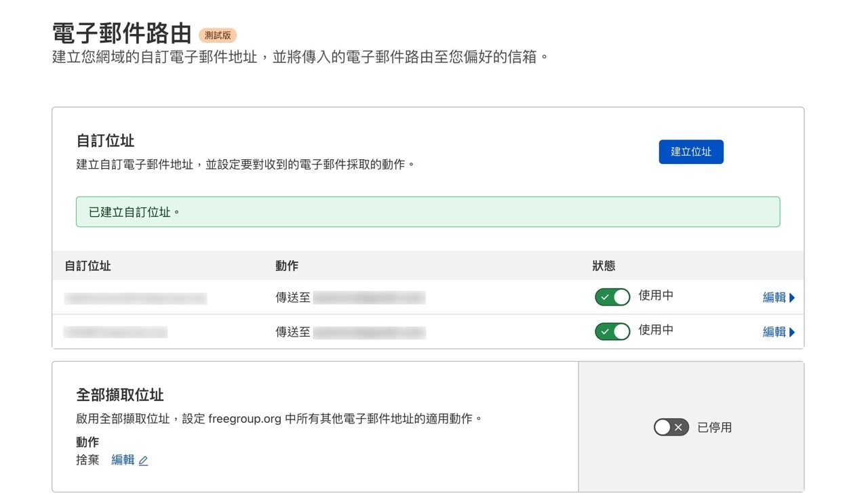The height and width of the screenshot is (500, 868).
Task: Click the 捨棄 action text
Action: pyautogui.click(x=87, y=460)
